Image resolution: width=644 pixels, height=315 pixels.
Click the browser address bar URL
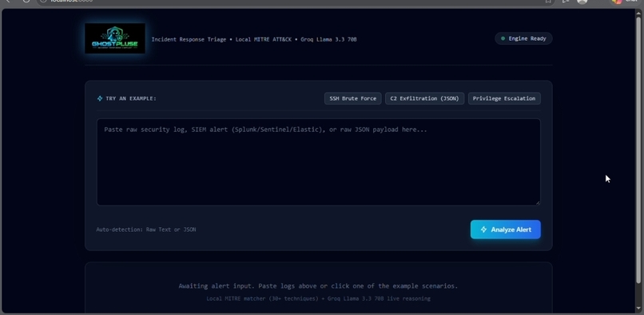click(71, 2)
